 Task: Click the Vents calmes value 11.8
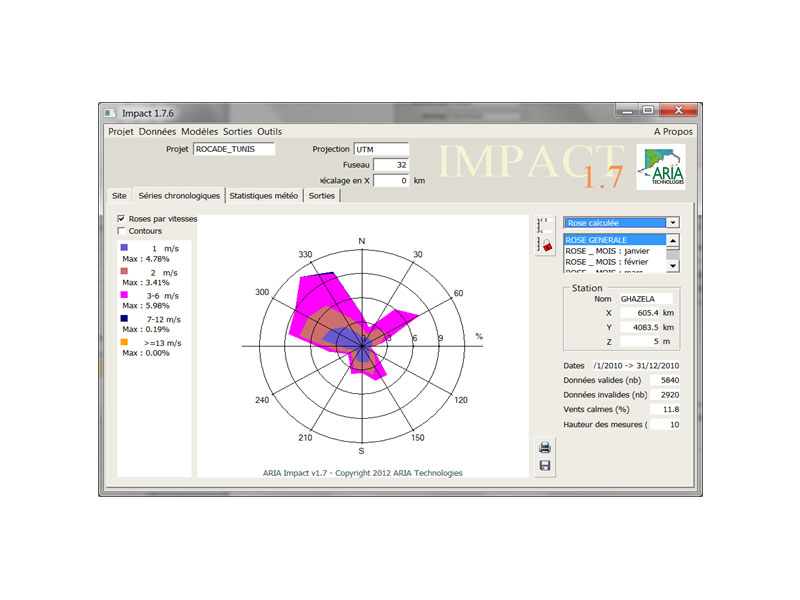coord(664,409)
